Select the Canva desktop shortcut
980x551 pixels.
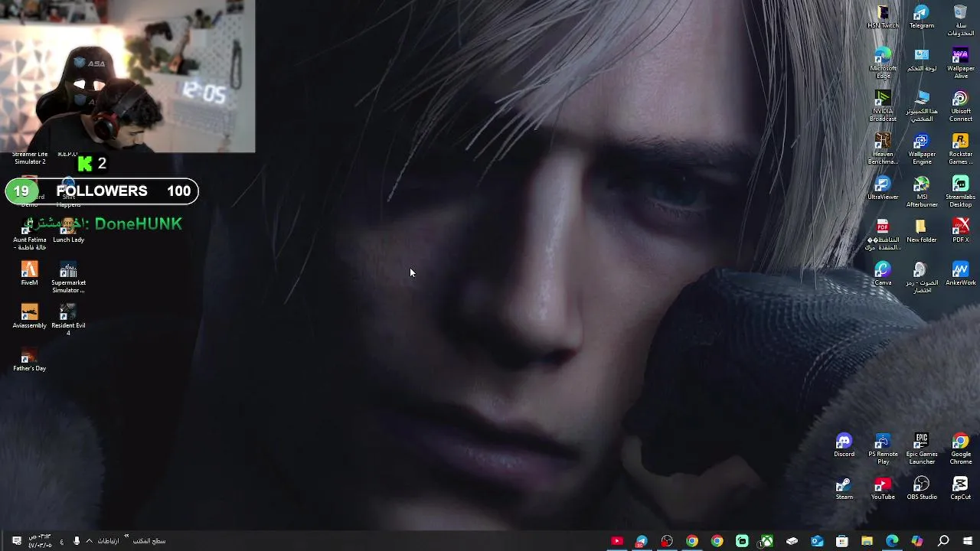[883, 274]
